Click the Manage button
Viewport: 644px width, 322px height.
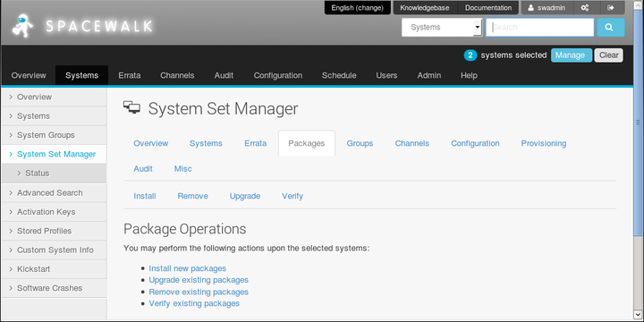click(x=572, y=55)
